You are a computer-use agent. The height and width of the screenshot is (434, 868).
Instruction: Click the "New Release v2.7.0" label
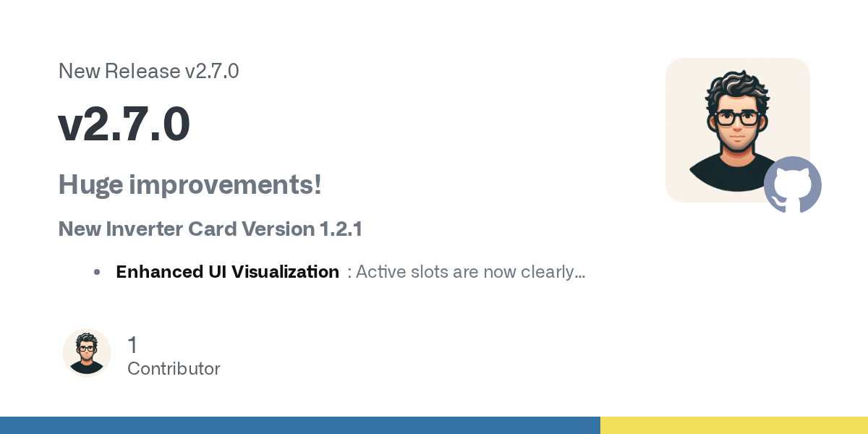click(148, 72)
